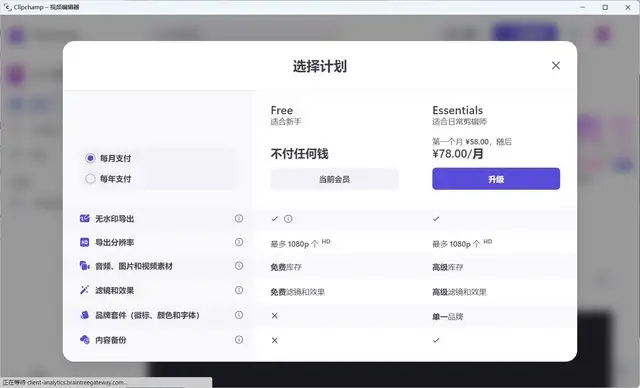Select the 每月支付 monthly payment option
The width and height of the screenshot is (640, 388).
(x=90, y=158)
